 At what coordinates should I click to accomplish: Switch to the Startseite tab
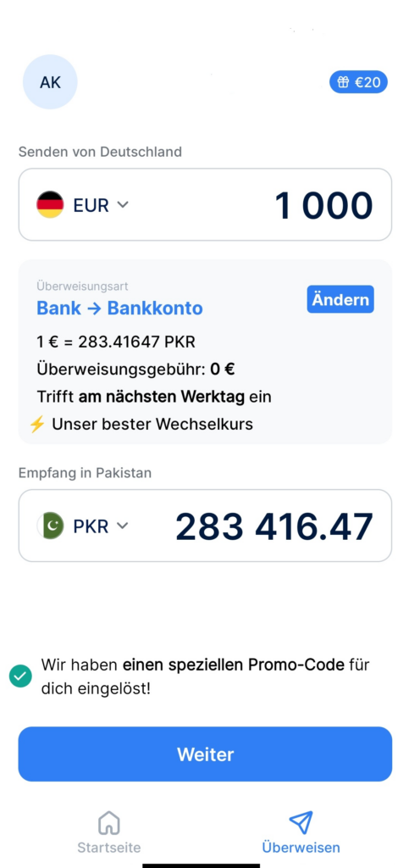click(x=109, y=832)
